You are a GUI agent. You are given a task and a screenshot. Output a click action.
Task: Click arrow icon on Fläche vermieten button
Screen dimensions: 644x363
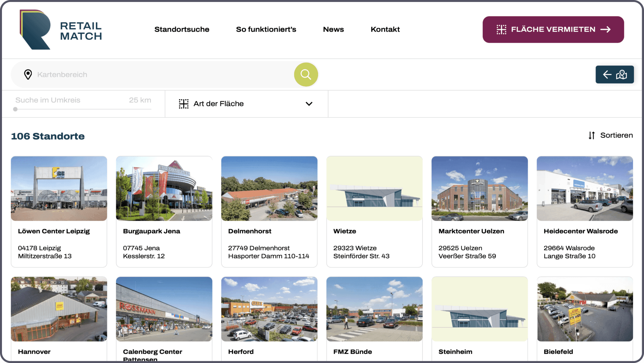pos(605,29)
